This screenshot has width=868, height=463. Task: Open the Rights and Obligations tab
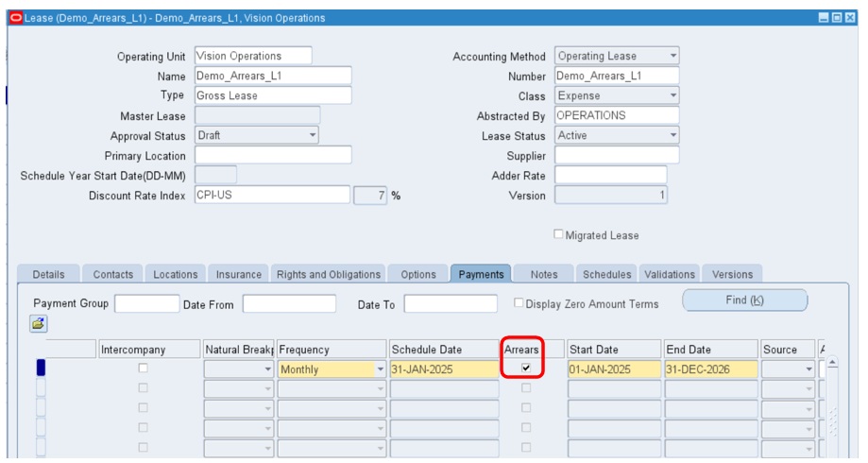click(x=328, y=275)
